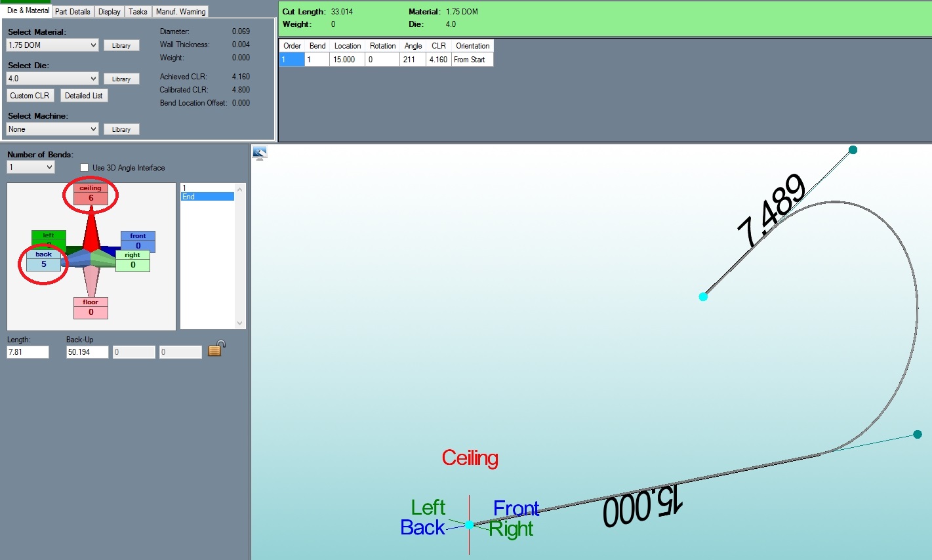The image size is (932, 560).
Task: Select the light green right direction box
Action: pos(132,261)
